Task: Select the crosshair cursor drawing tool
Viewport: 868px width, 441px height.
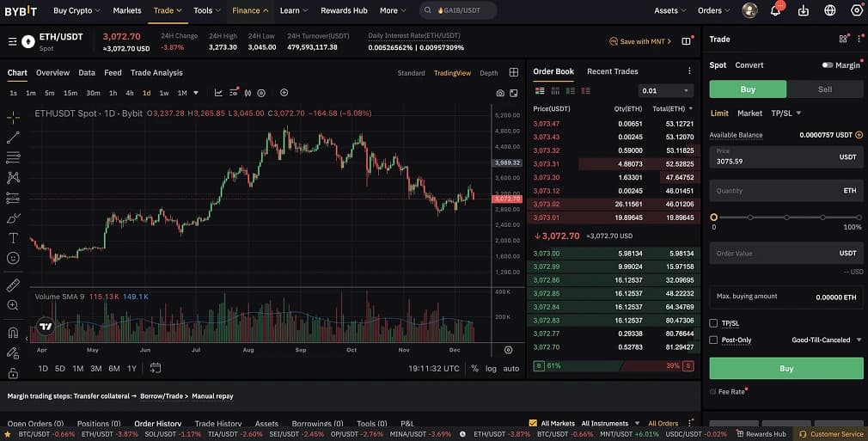Action: tap(13, 117)
